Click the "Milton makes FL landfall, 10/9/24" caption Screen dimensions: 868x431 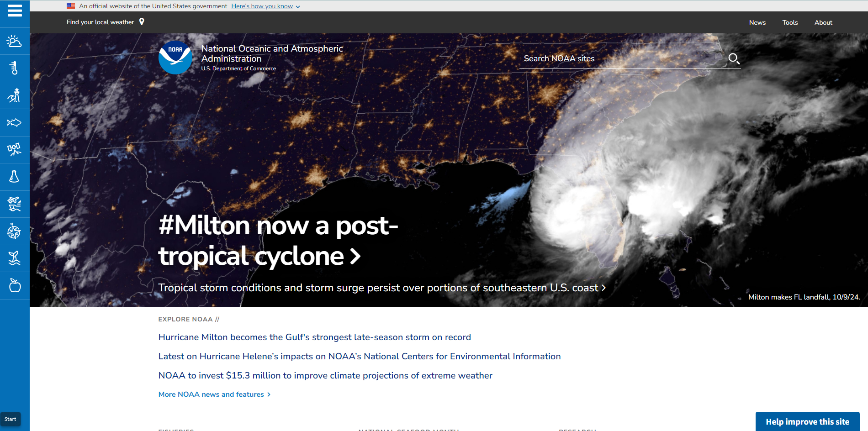pos(804,297)
